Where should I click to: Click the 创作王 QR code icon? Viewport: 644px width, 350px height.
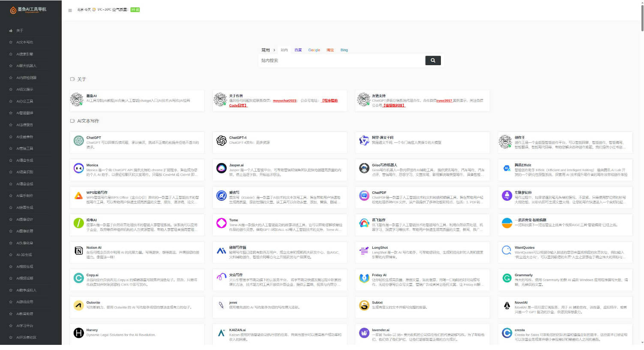[506, 141]
